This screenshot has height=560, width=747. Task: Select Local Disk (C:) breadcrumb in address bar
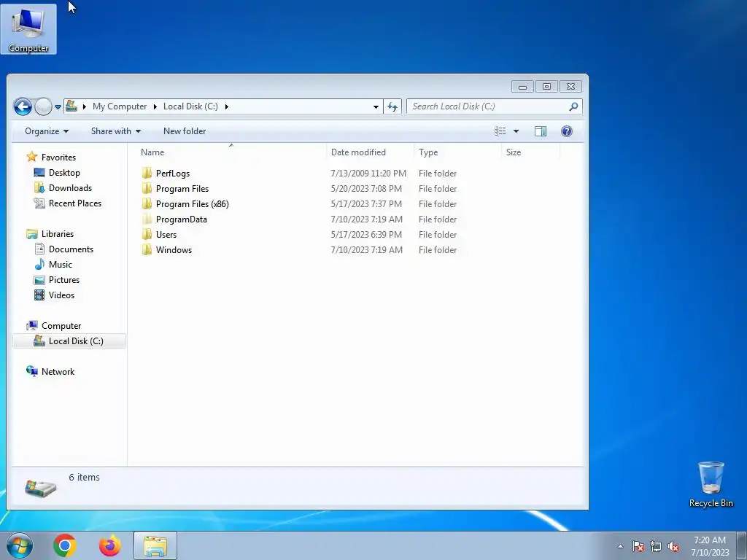(190, 106)
